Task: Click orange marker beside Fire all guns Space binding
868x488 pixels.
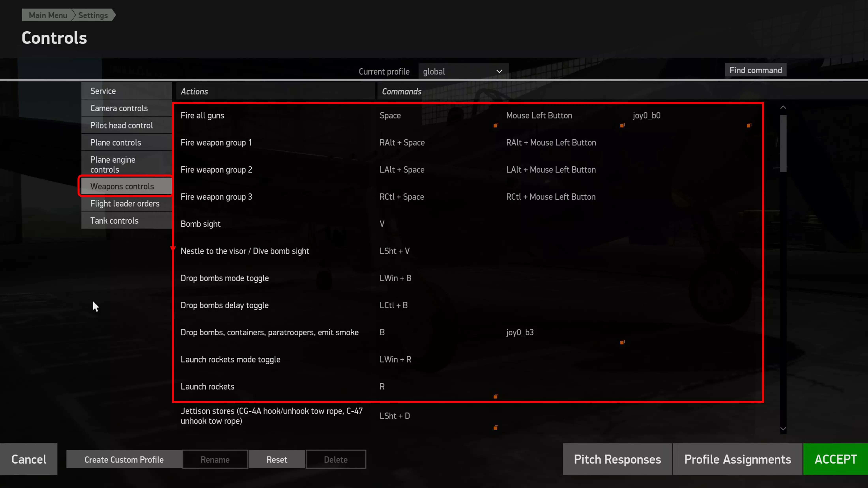Action: [x=496, y=125]
